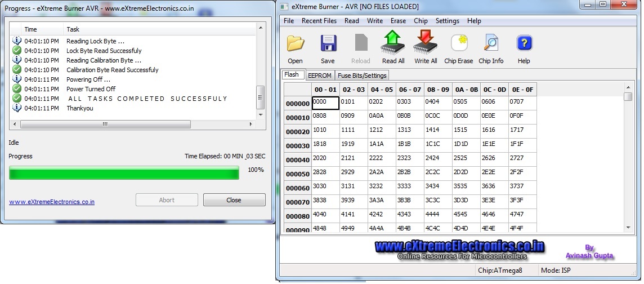Click info icon beside Powering Off
The image size is (644, 284).
pyautogui.click(x=17, y=79)
